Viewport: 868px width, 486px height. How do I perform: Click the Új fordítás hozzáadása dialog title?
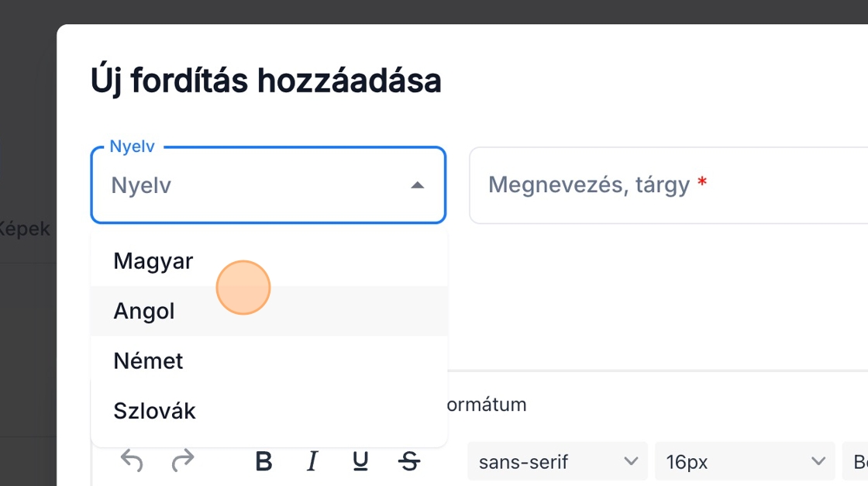coord(266,81)
